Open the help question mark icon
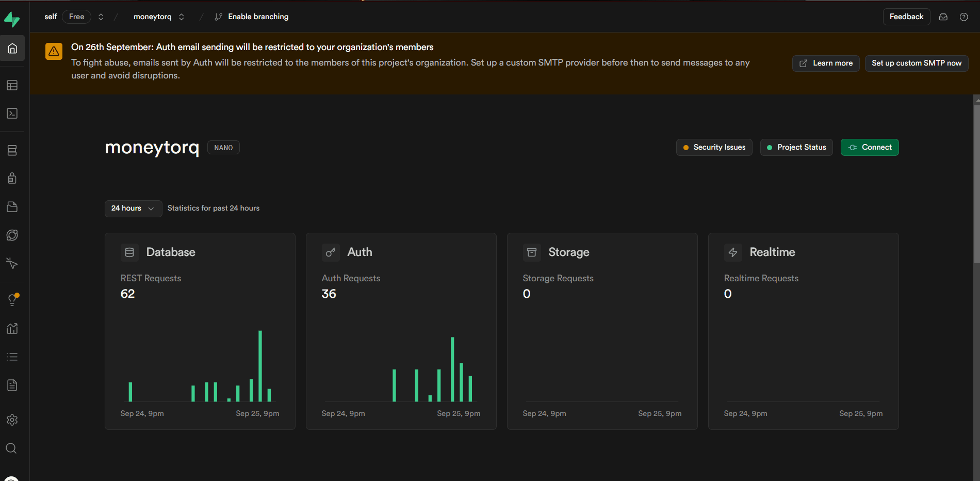Screen dimensions: 980x481 (x=963, y=17)
